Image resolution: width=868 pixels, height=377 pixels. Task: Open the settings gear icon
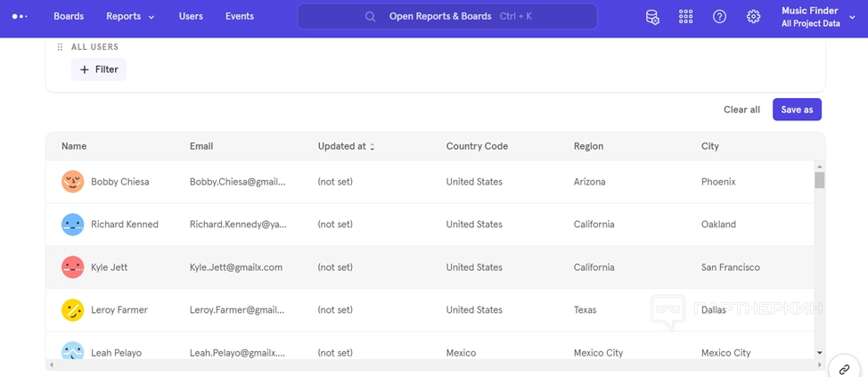point(753,17)
